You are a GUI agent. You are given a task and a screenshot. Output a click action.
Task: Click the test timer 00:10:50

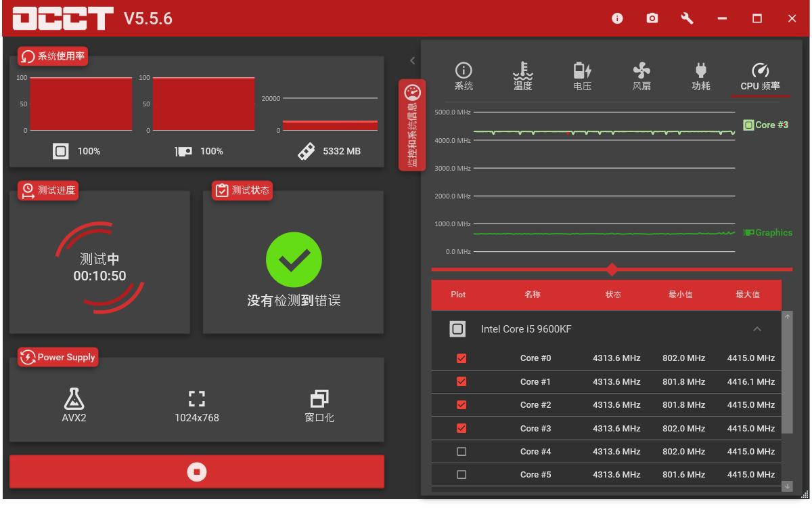(99, 276)
